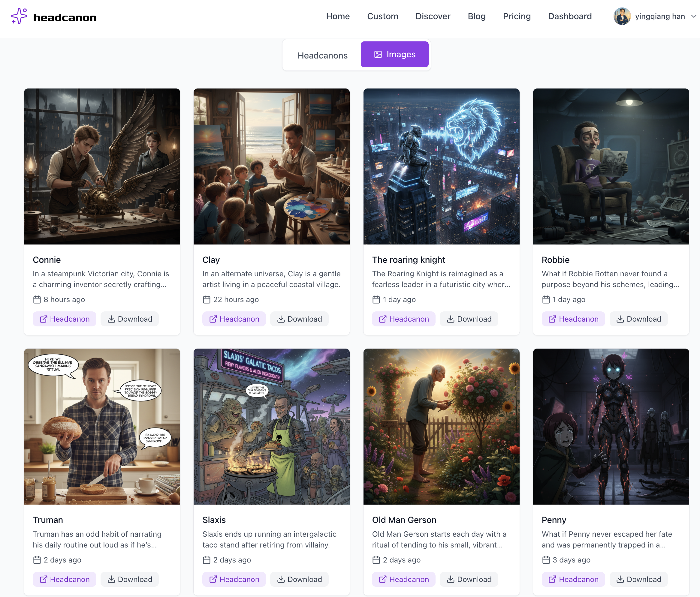Image resolution: width=700 pixels, height=597 pixels.
Task: Click the Slaxis card title
Action: point(214,520)
